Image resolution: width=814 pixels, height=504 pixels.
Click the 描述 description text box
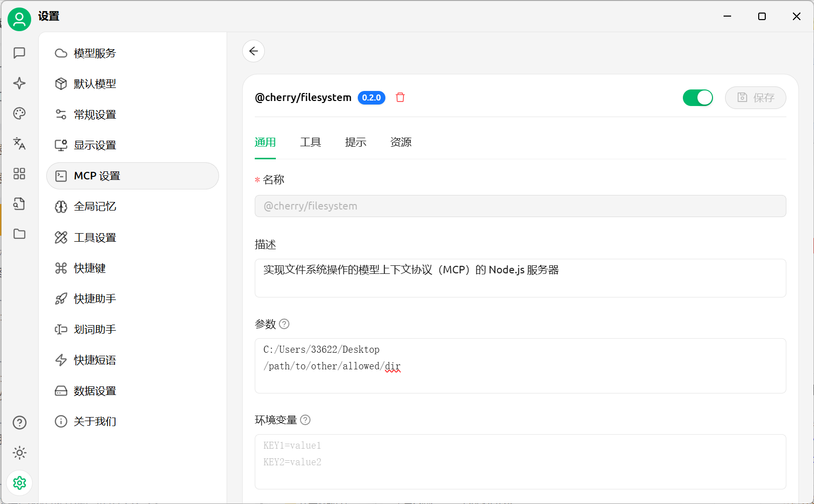point(520,278)
